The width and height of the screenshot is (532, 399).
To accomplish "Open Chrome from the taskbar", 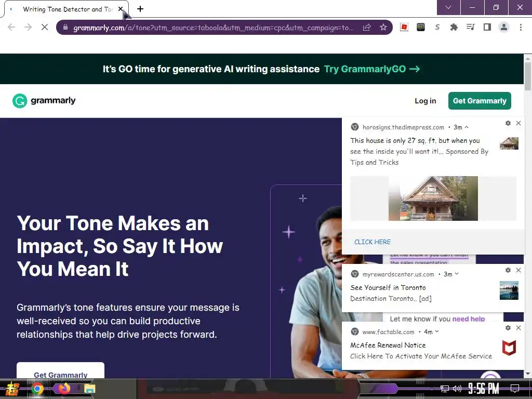I will 37,389.
